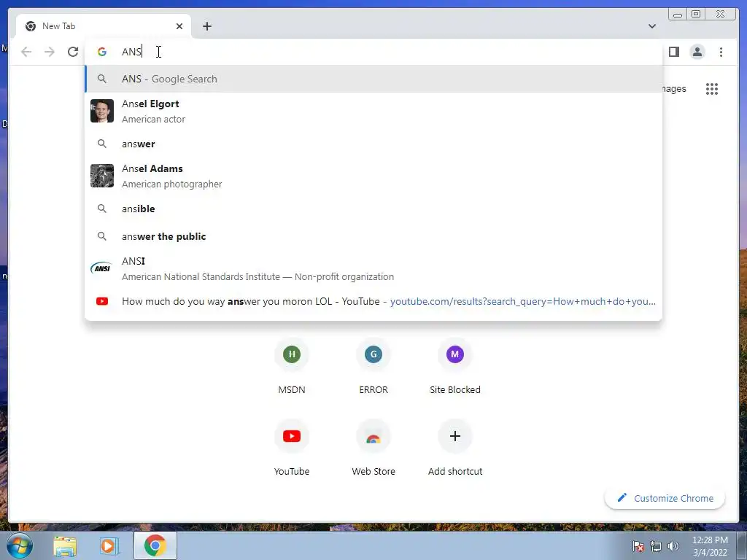Viewport: 747px width, 560px height.
Task: Select the answer the public suggestion
Action: coord(373,236)
